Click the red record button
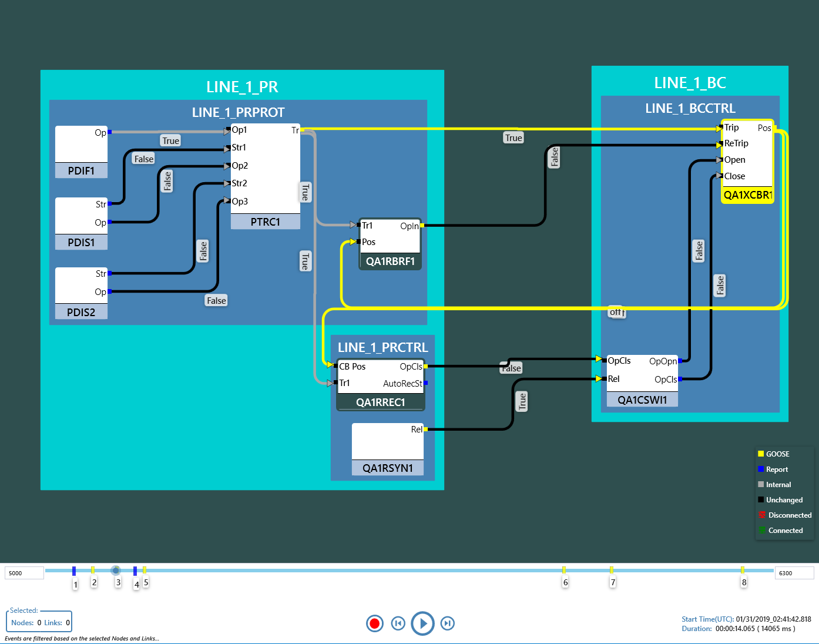 coord(375,623)
